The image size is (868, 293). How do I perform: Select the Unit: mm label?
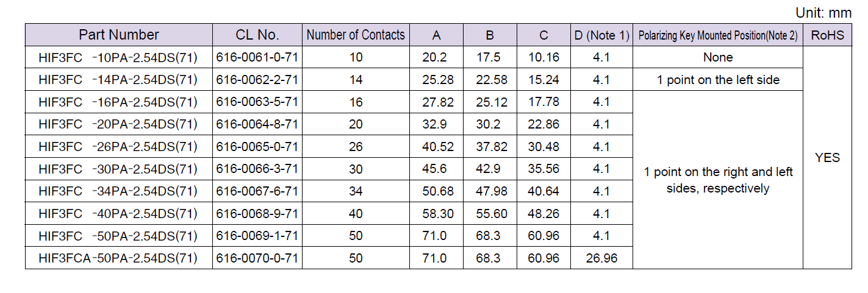(823, 13)
